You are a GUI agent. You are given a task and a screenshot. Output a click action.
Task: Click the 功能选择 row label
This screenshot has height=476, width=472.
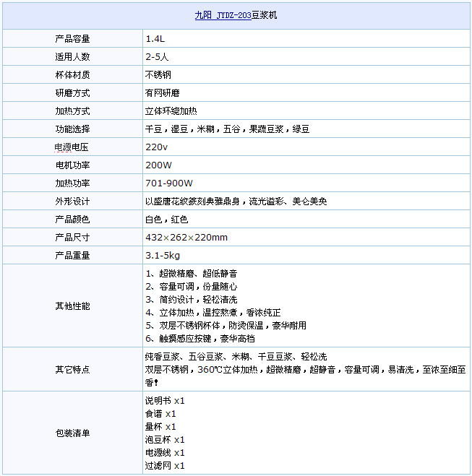pyautogui.click(x=72, y=129)
